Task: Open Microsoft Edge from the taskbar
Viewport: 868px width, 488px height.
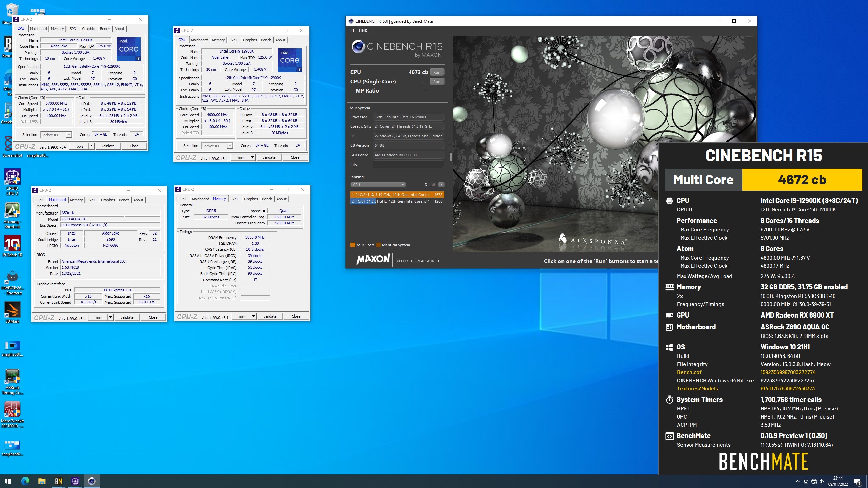Action: pyautogui.click(x=25, y=481)
